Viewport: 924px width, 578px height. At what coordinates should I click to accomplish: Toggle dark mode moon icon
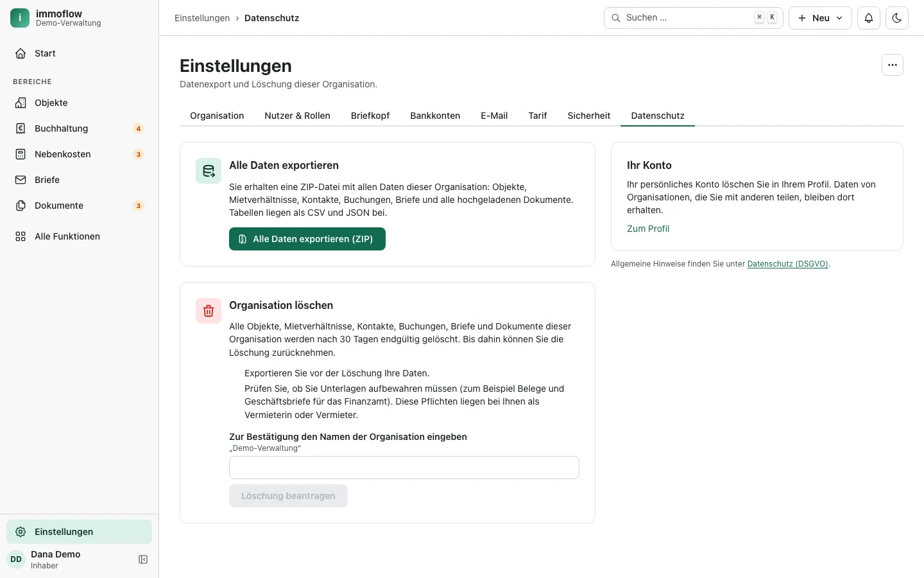click(897, 18)
